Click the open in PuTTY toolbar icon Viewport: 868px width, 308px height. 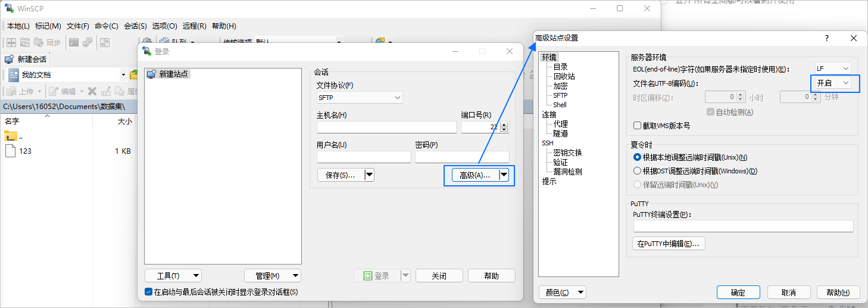(88, 42)
